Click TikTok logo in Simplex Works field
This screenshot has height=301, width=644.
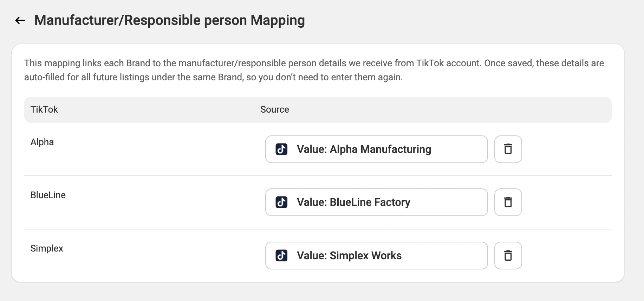281,256
